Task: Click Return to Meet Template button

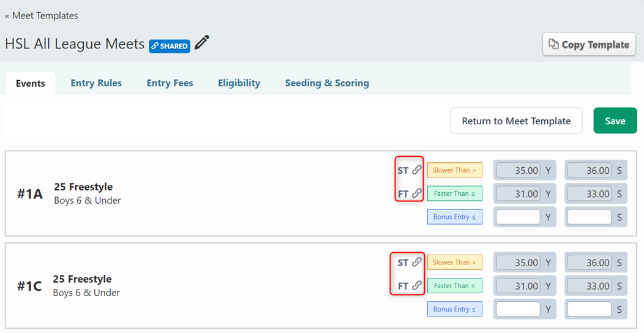Action: pos(516,121)
